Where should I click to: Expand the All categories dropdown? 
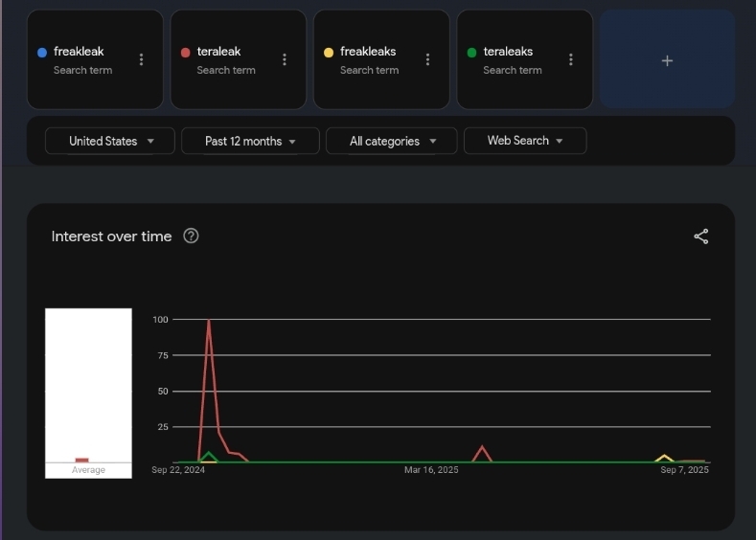(x=393, y=141)
